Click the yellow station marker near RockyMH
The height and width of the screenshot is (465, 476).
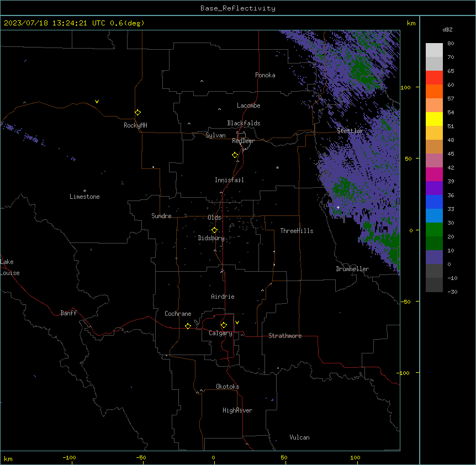pyautogui.click(x=137, y=113)
